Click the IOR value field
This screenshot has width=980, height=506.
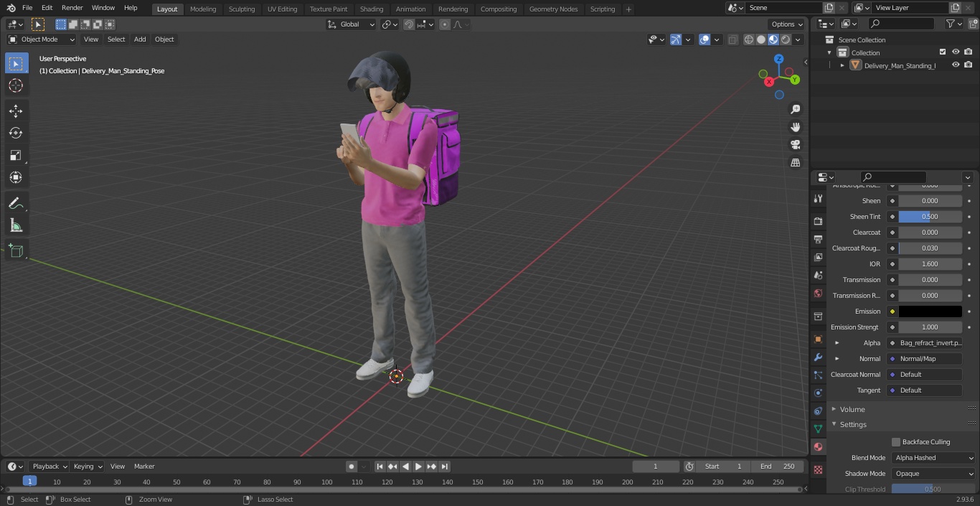click(930, 264)
